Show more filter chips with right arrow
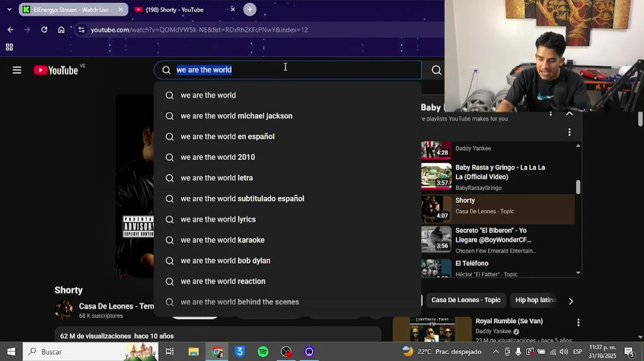Screen dimensions: 644x361 (571, 301)
